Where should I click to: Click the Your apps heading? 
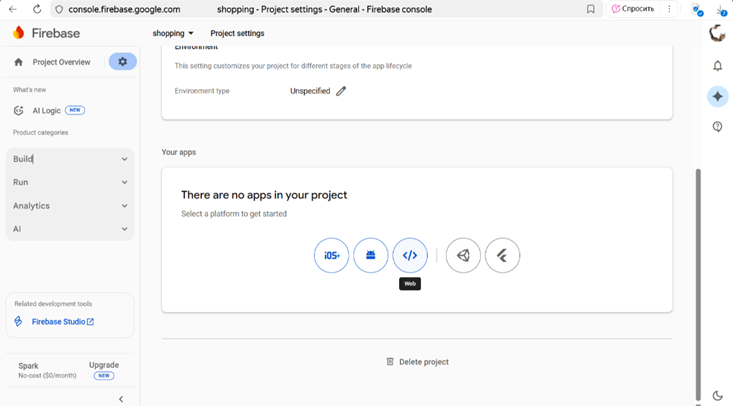(179, 152)
